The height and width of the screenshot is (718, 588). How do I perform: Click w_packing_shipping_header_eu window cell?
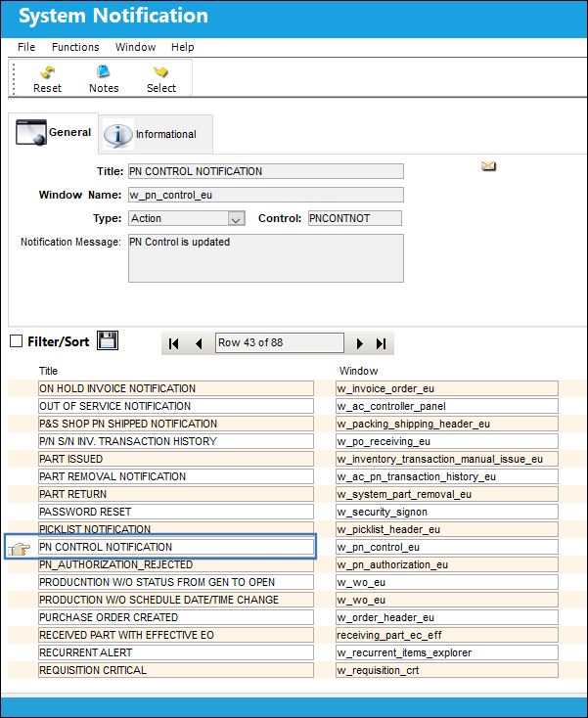click(x=447, y=424)
